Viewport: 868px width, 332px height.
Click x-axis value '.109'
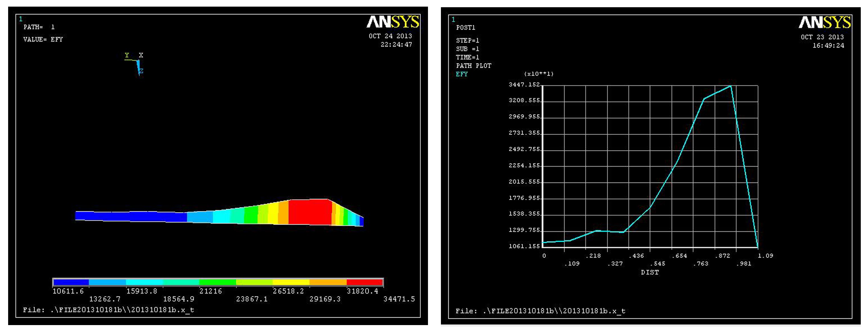572,264
